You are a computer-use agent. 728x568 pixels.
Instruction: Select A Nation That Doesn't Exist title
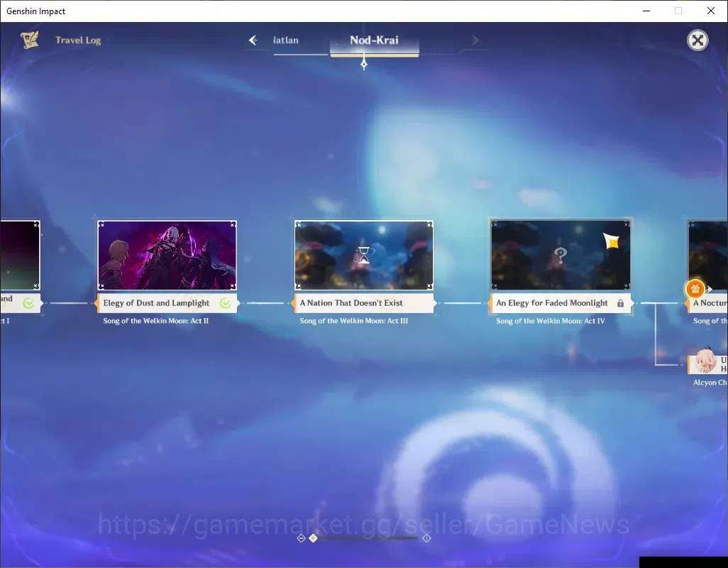pos(351,302)
